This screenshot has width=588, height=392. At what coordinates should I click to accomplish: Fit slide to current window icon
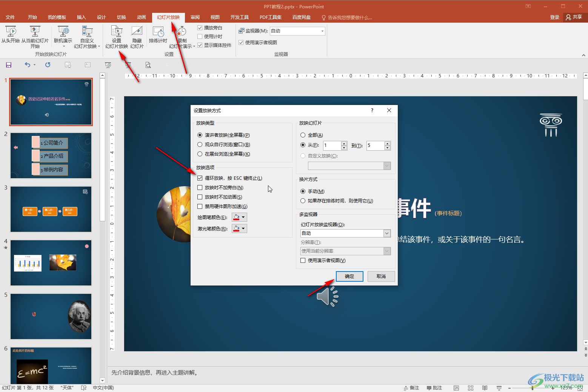(580, 388)
